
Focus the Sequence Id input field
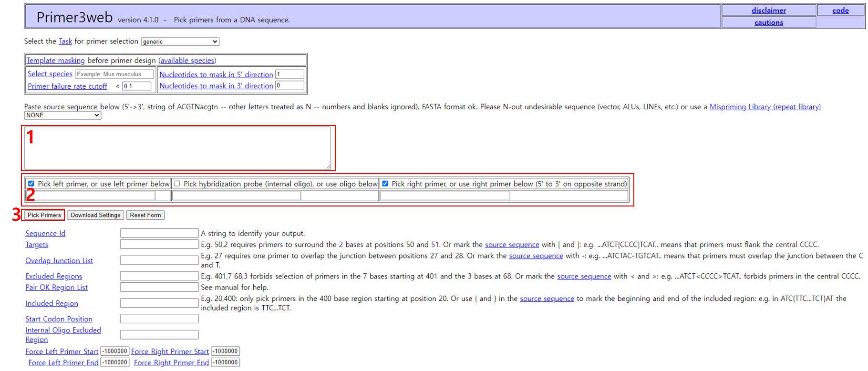coord(159,233)
